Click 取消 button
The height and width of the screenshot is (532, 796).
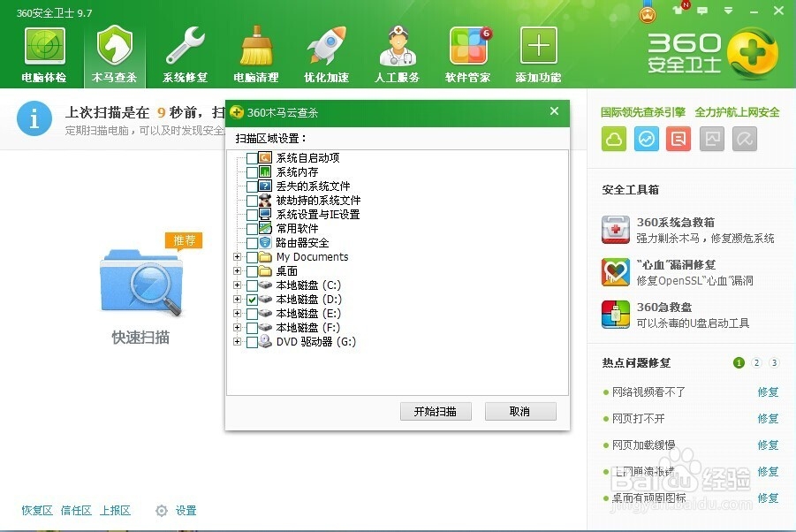tap(520, 412)
